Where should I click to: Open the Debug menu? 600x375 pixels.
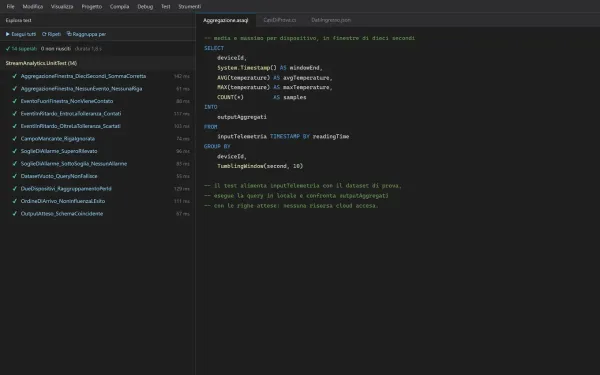(145, 7)
